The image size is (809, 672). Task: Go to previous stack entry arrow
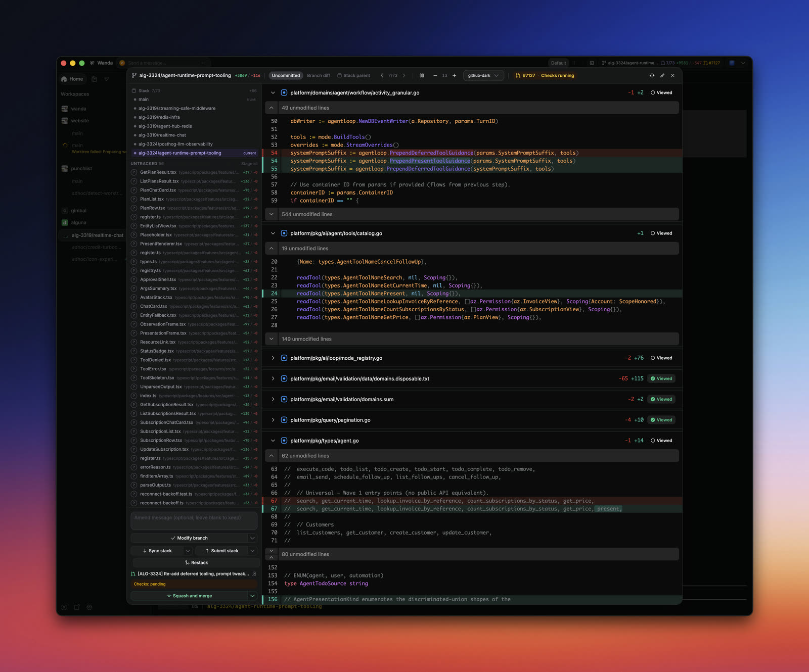point(382,76)
